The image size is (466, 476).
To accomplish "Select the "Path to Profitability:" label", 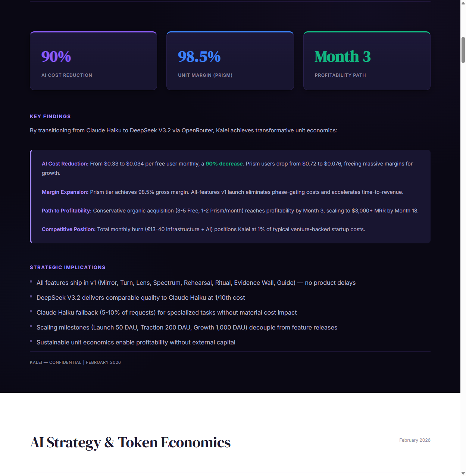I will tap(66, 211).
